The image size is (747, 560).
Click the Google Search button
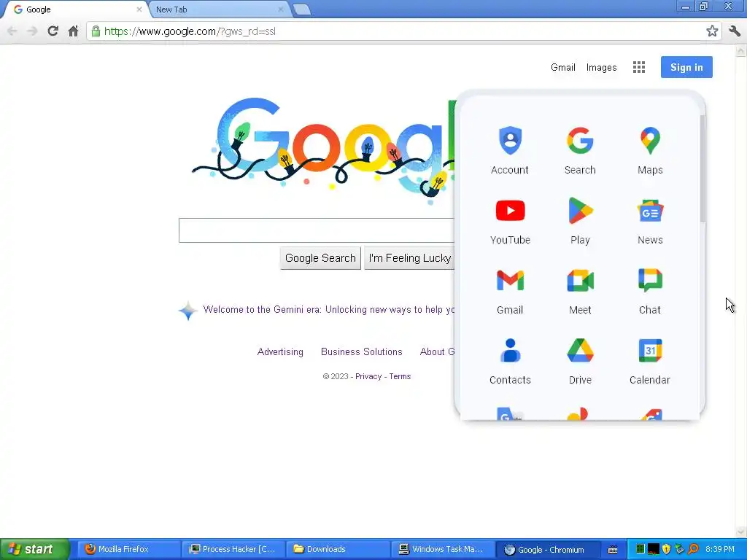(x=320, y=258)
